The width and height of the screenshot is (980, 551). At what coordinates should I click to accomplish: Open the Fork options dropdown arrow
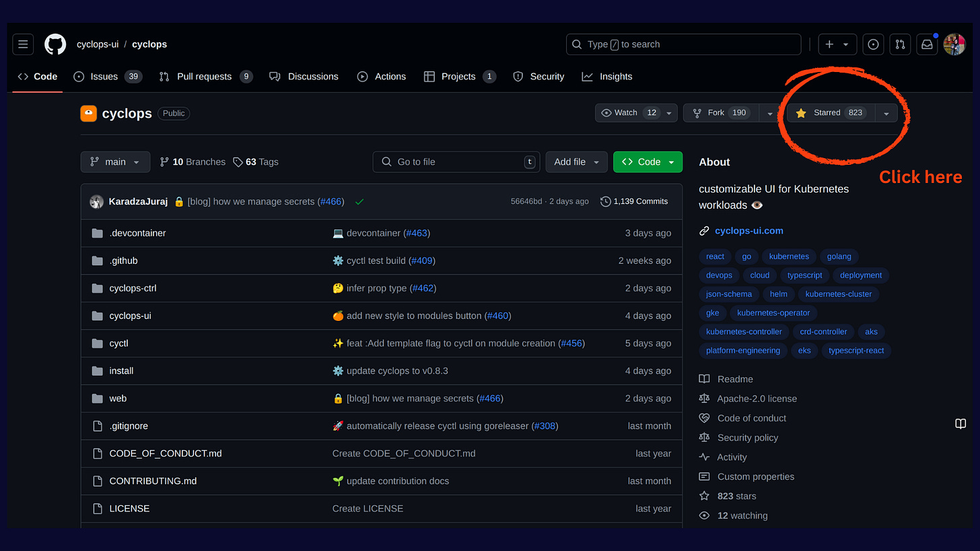pos(770,113)
